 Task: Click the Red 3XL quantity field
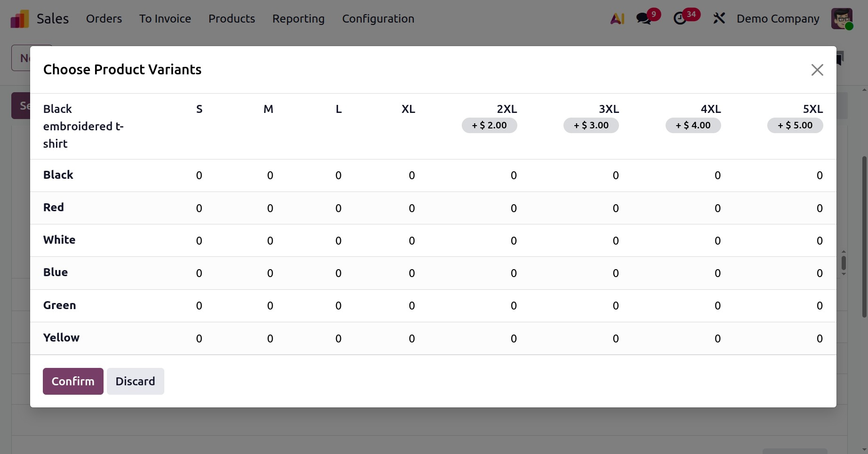(x=616, y=208)
